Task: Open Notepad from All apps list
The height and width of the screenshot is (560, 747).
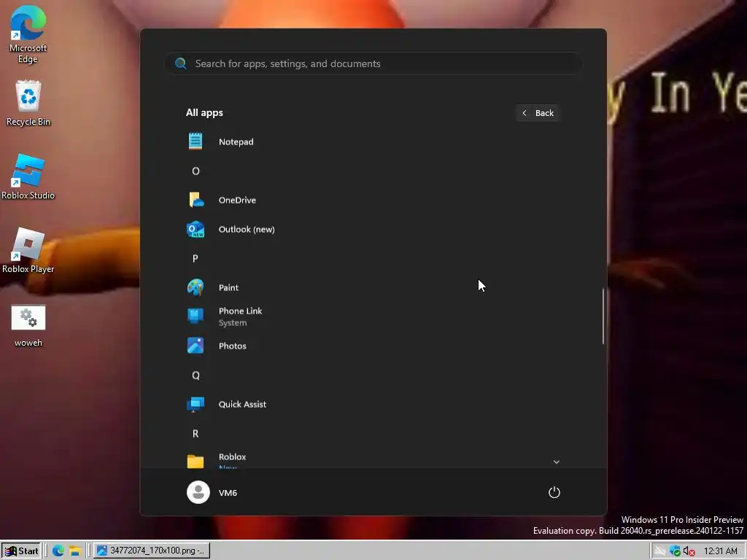Action: pyautogui.click(x=373, y=141)
